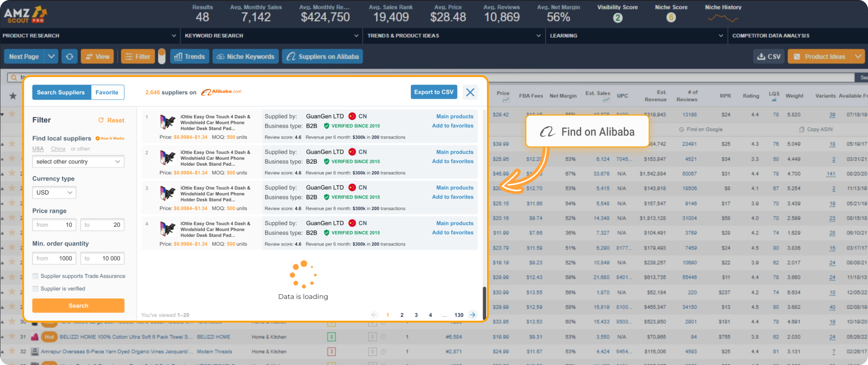Click Price range to field

click(102, 225)
